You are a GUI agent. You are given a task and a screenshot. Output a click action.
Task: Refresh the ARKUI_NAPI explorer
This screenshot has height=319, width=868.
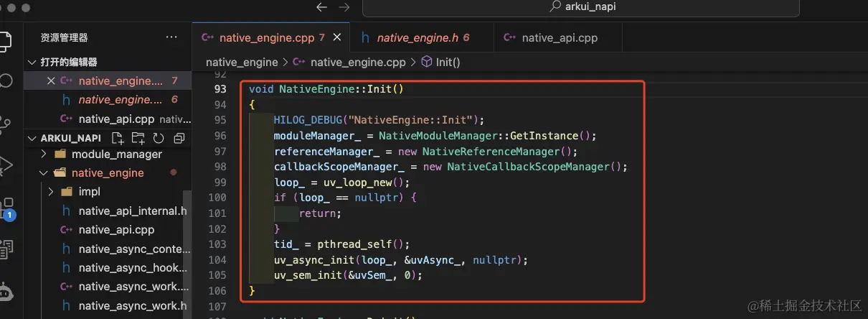point(159,137)
